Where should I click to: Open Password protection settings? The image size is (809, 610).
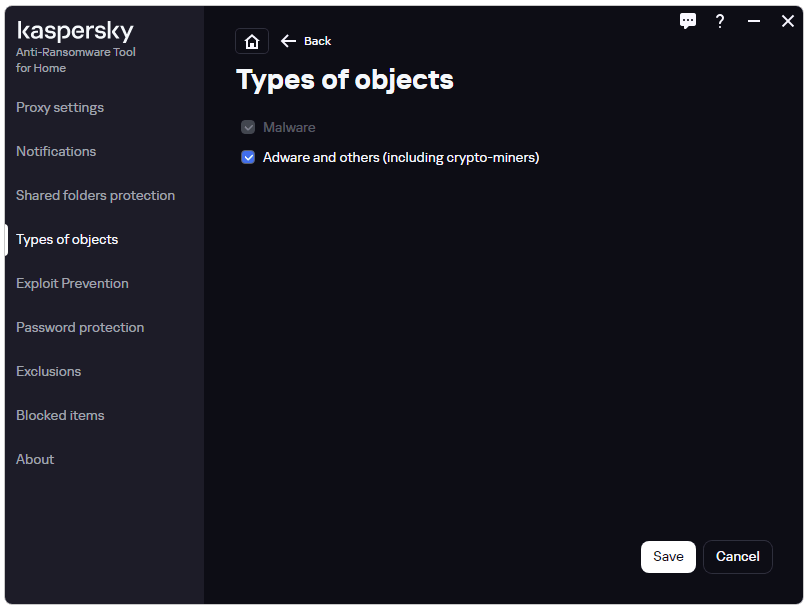point(80,327)
